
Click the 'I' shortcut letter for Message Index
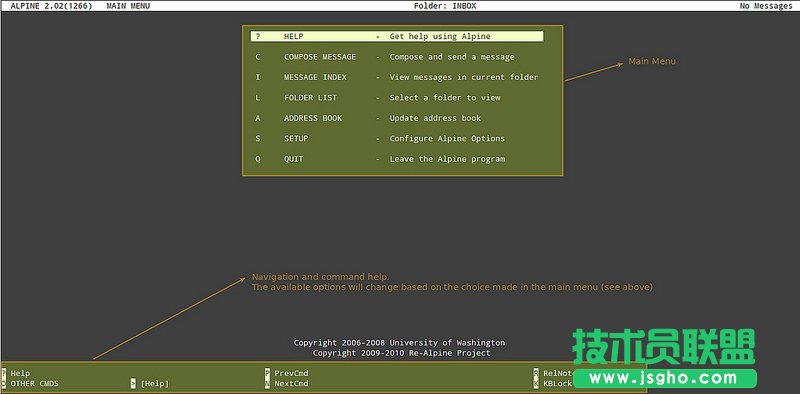(258, 77)
